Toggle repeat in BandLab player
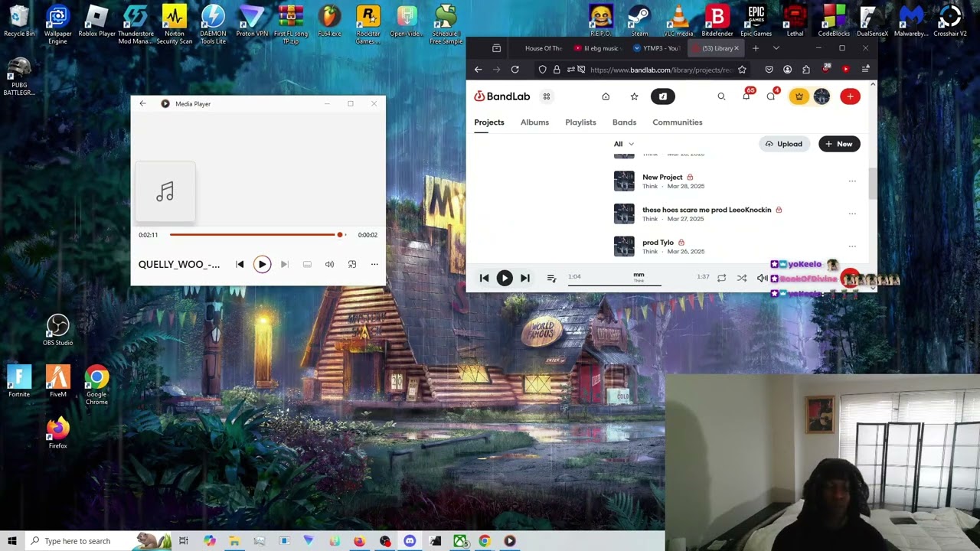 (721, 278)
